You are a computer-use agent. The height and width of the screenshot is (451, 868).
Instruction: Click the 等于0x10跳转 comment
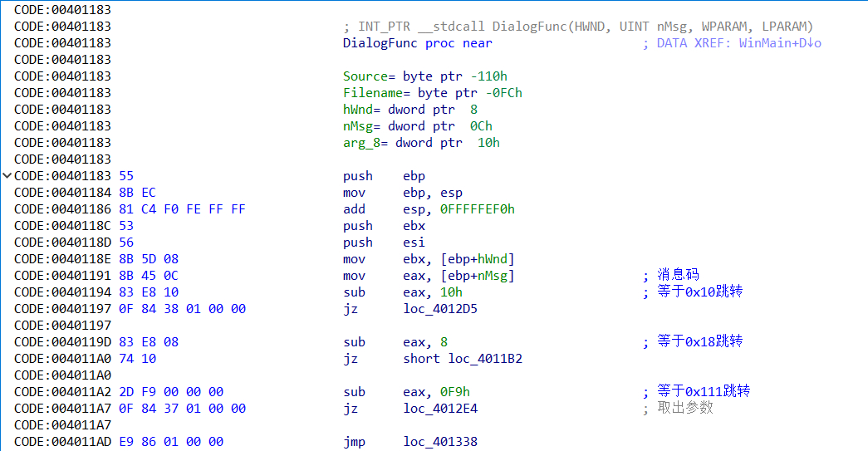(700, 292)
